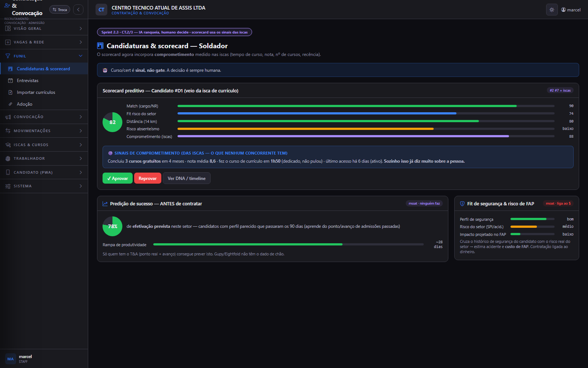The image size is (588, 368).
Task: Click the 'CONTRATAÇÃO & CONVOCAÇÃO' header subtitle
Action: point(140,13)
